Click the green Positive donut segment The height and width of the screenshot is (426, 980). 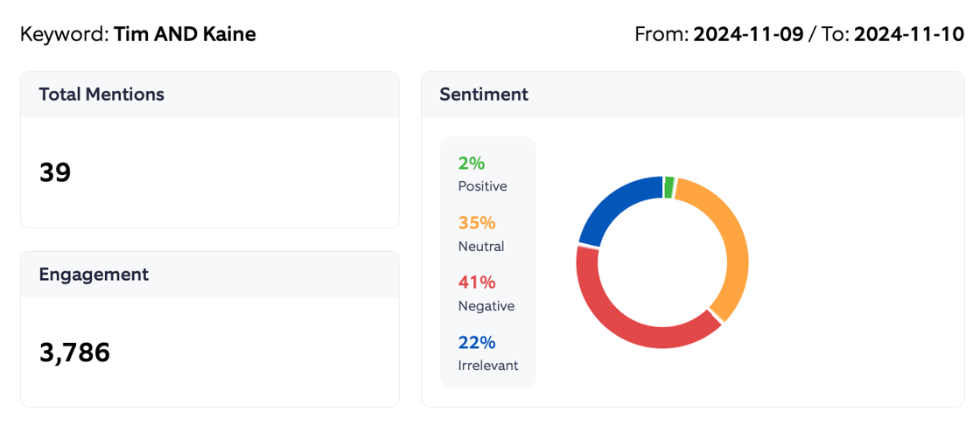tap(669, 187)
